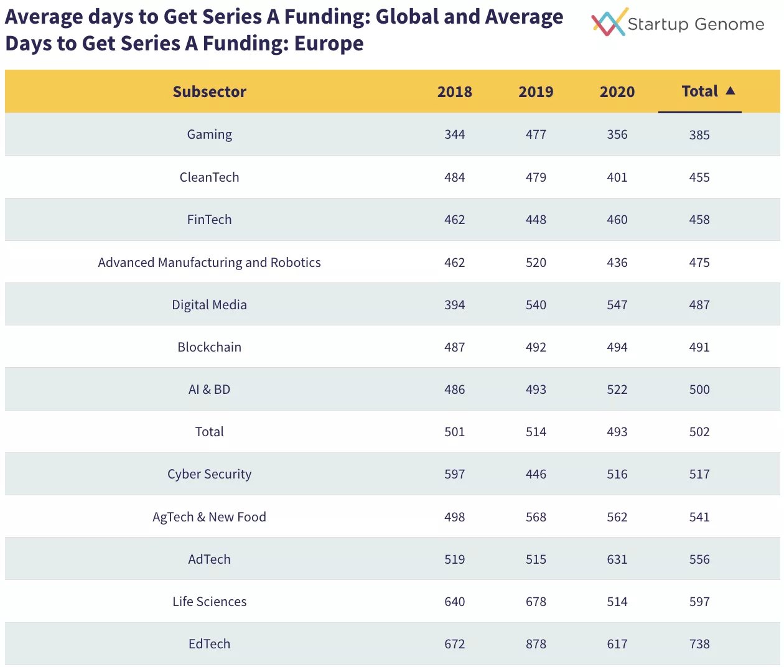Click the Cyber Security row label
Image resolution: width=784 pixels, height=672 pixels.
(x=209, y=474)
